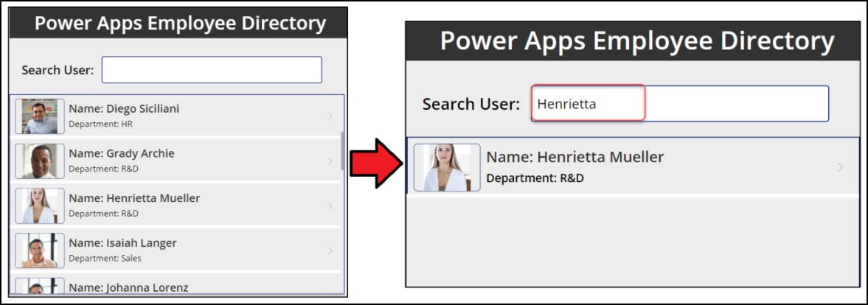Viewport: 868px width, 305px height.
Task: Click 'Department: Sales' under Isaiah Langer
Action: 105,259
